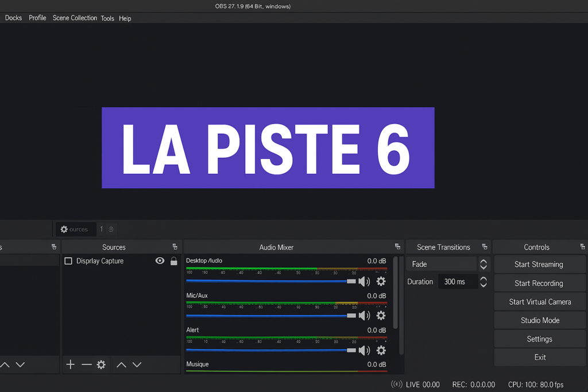Check the Display Capture checkbox
Viewport: 588px width, 392px height.
68,261
